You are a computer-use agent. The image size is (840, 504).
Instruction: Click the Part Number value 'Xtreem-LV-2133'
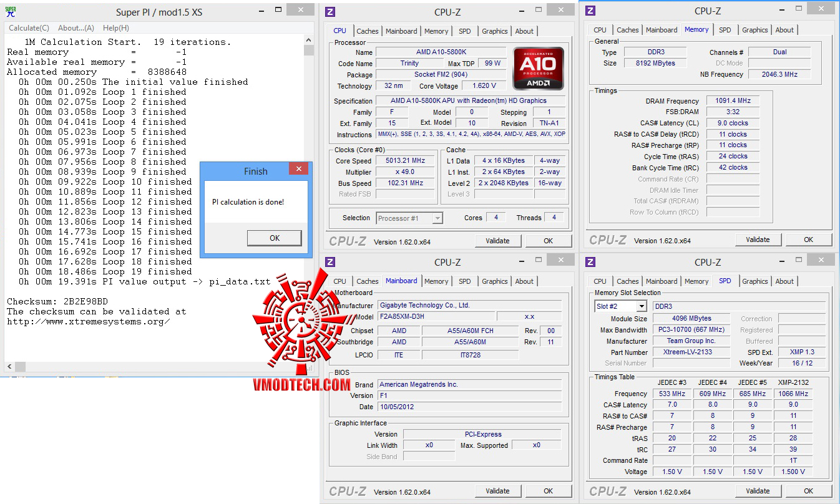point(690,352)
